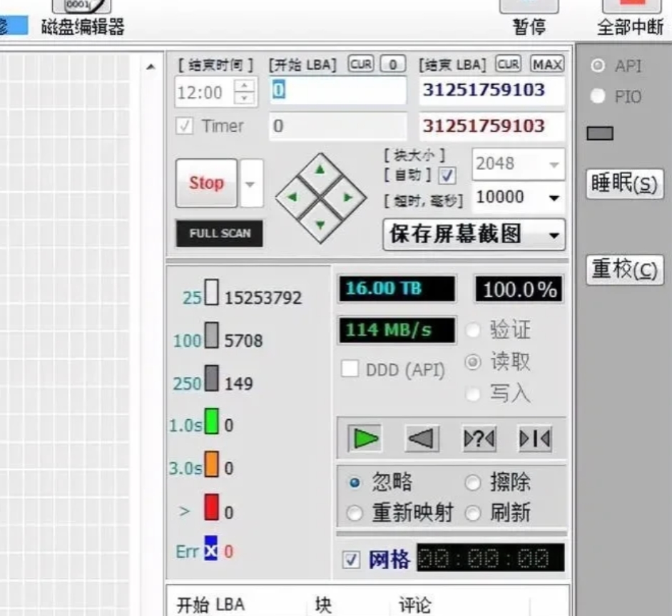Click the green 1.0s block indicator
672x616 pixels.
[x=211, y=421]
